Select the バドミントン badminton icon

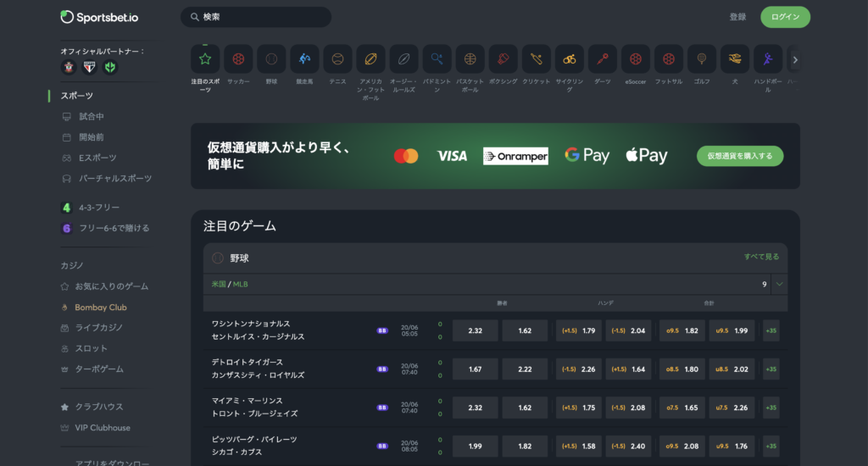click(437, 58)
